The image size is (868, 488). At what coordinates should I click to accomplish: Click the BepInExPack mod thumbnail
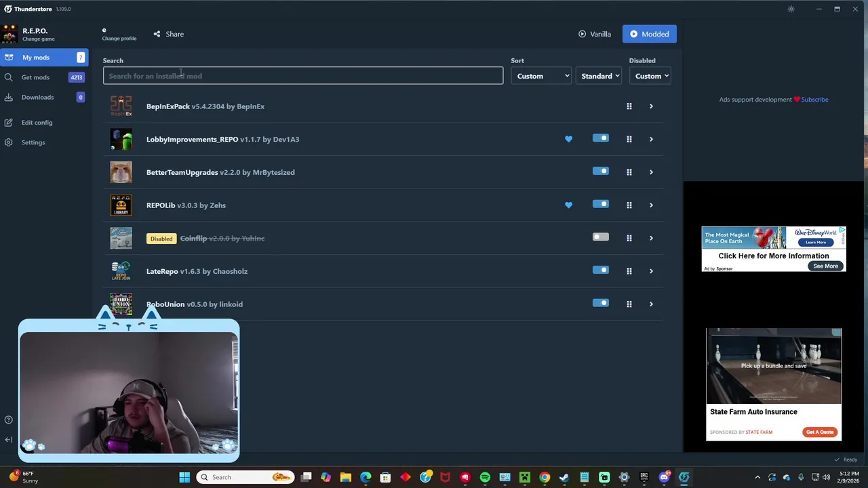[x=121, y=106]
